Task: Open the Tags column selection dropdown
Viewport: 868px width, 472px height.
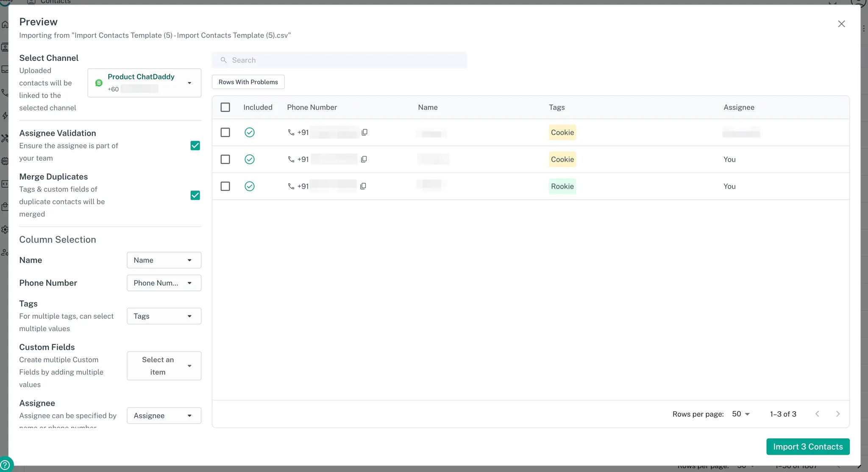Action: (x=164, y=316)
